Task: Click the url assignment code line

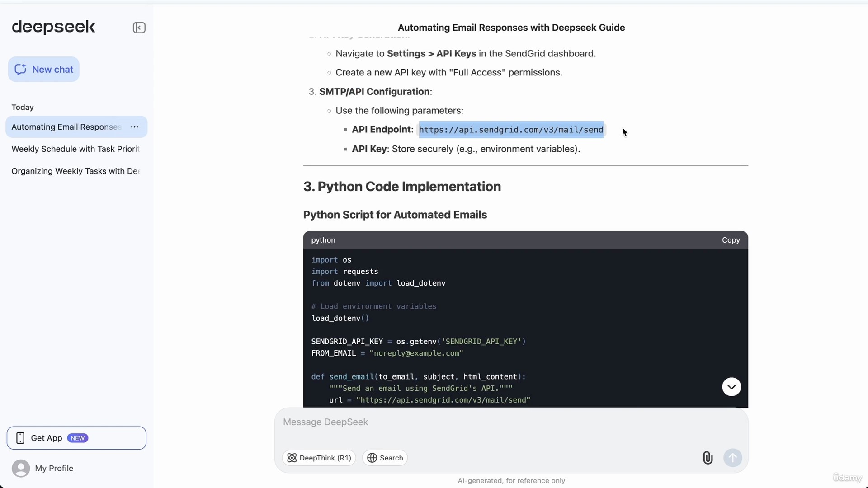Action: point(429,400)
